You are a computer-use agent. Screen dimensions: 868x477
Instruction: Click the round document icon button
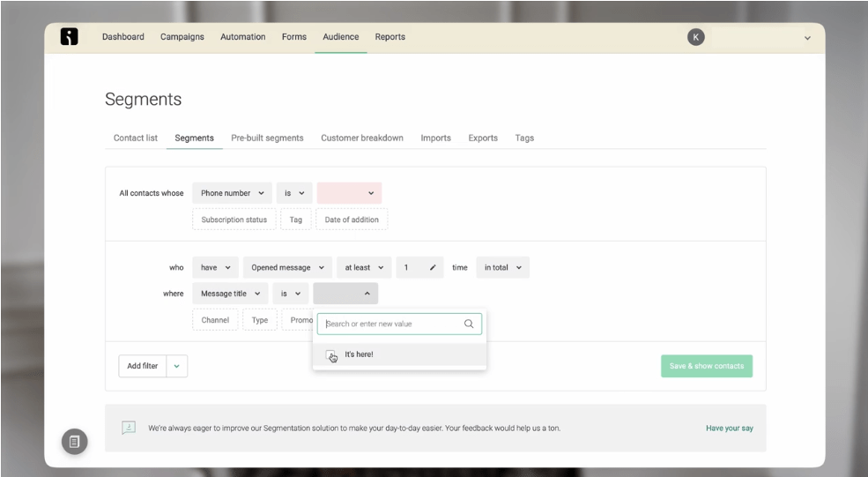coord(75,442)
